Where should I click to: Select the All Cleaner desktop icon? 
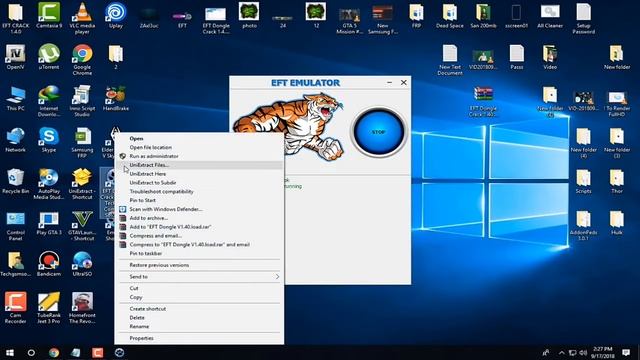550,16
